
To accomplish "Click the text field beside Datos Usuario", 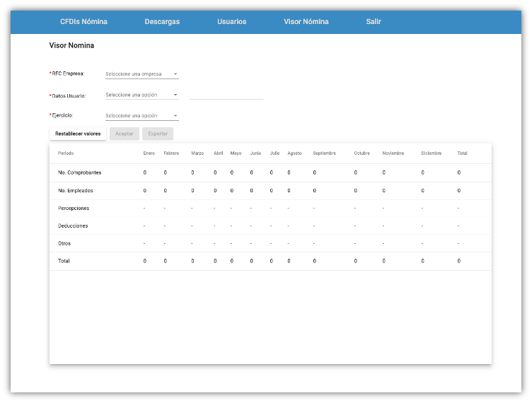I will tap(226, 95).
